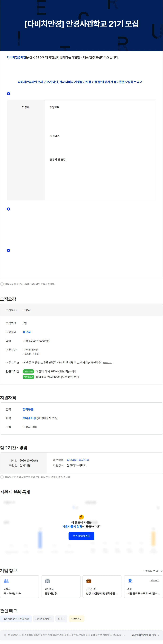Screen dimensions: 163x644
Task: Click the 대전 1호선 badge for 중앙로역
Action: (x=28, y=377)
